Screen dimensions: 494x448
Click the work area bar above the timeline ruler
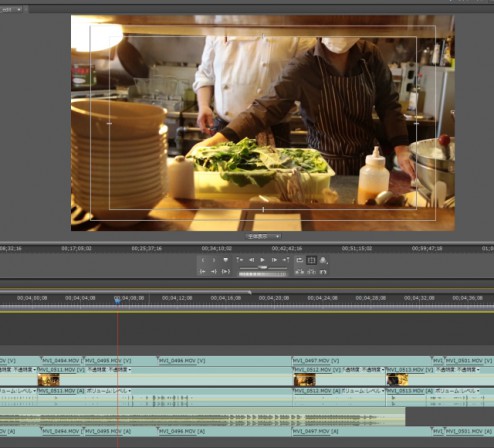tap(125, 292)
